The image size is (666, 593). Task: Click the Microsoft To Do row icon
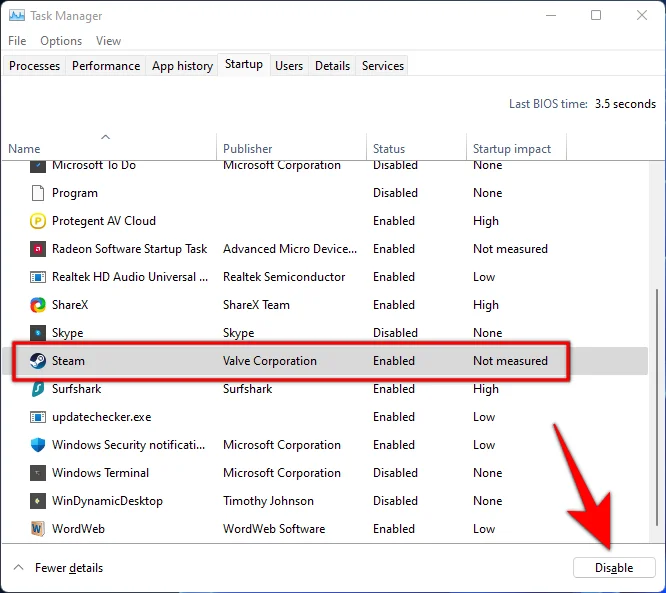(x=38, y=166)
